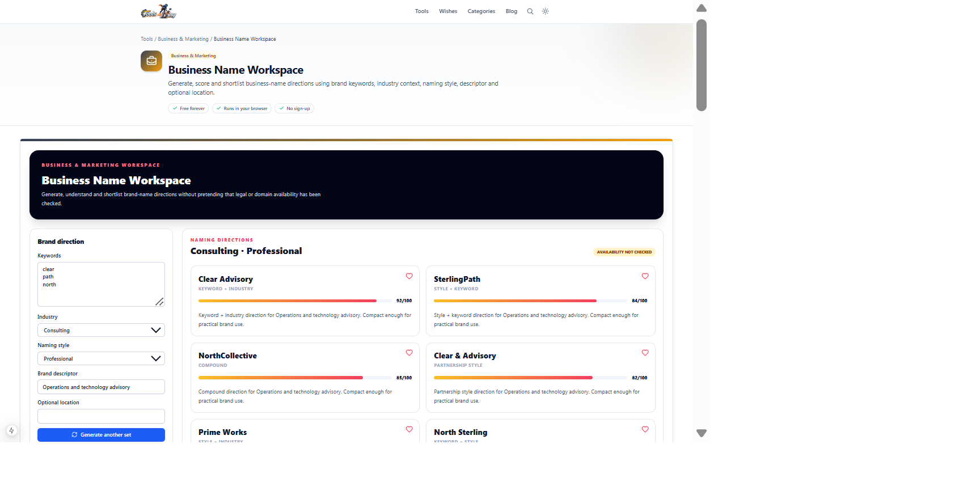The image size is (980, 499).
Task: Click the Availability Not Checked badge
Action: tap(624, 252)
